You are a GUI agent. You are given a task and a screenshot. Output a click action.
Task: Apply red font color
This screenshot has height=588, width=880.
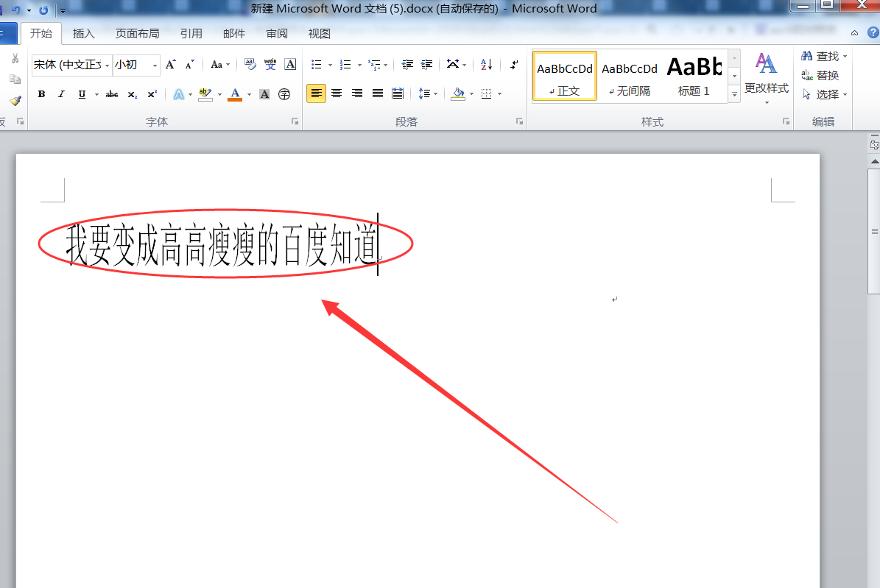tap(236, 94)
